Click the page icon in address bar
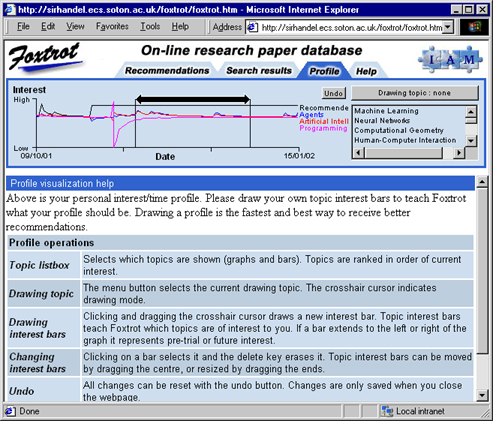 pyautogui.click(x=252, y=27)
